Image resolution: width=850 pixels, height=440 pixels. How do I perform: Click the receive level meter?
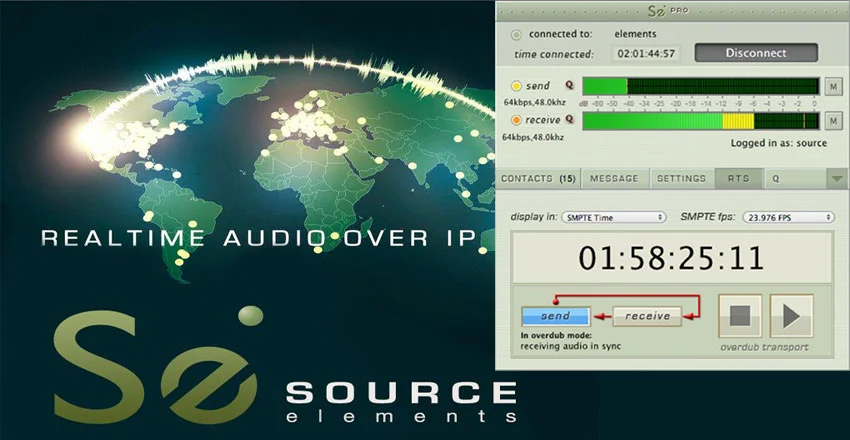click(700, 121)
